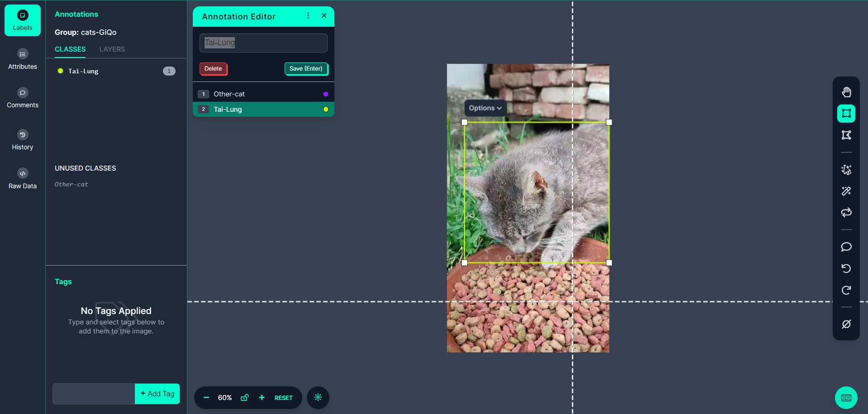Click the purple Other-cat color dot
The width and height of the screenshot is (868, 414).
[x=326, y=94]
